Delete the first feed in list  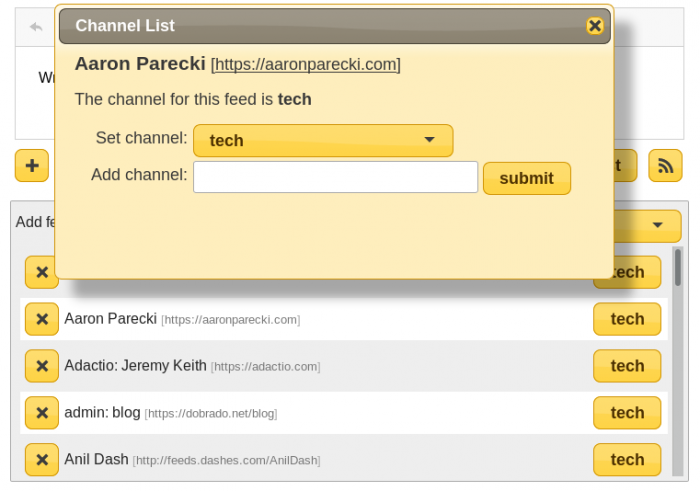coord(42,272)
